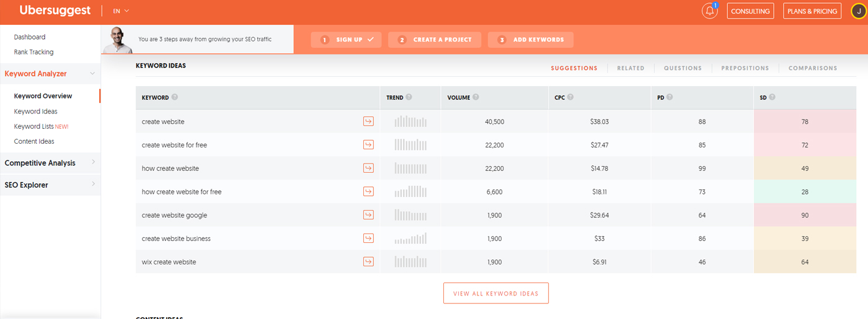The height and width of the screenshot is (319, 868).
Task: Open Rank Tracking in the sidebar
Action: point(33,52)
